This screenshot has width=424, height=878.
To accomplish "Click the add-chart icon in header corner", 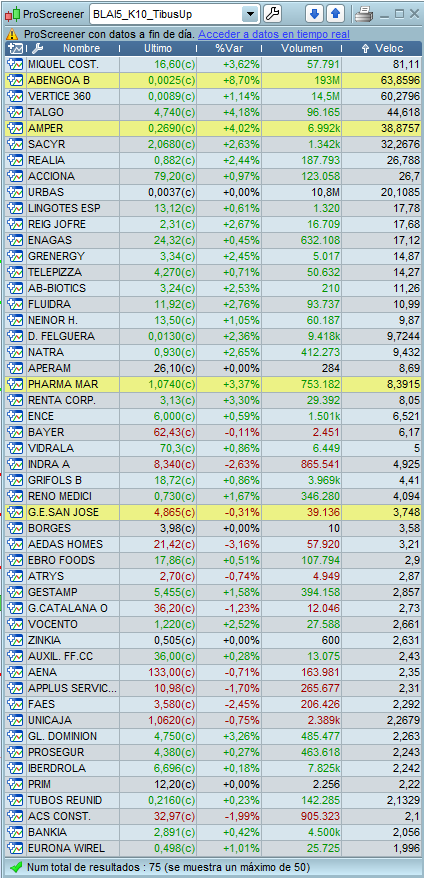I will tap(16, 49).
